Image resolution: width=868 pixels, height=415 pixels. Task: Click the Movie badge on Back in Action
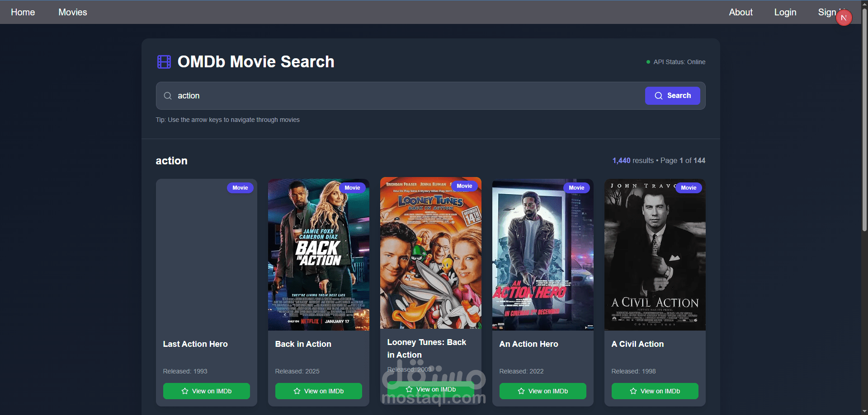(x=352, y=188)
